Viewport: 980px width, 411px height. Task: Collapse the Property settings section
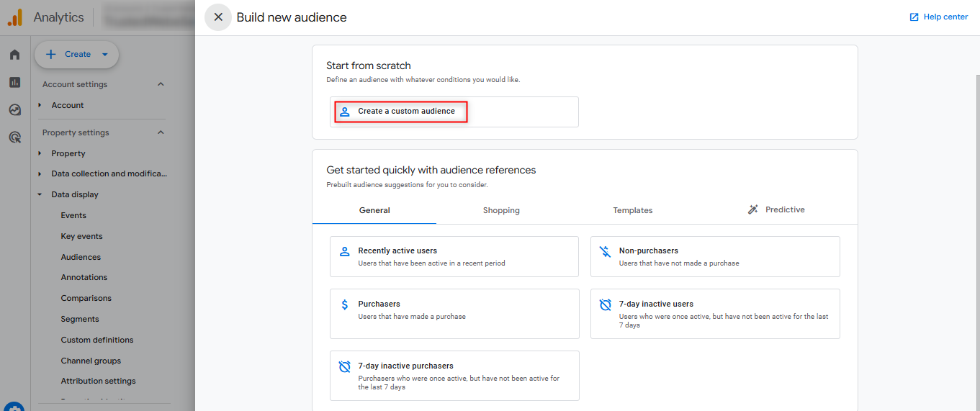click(161, 132)
